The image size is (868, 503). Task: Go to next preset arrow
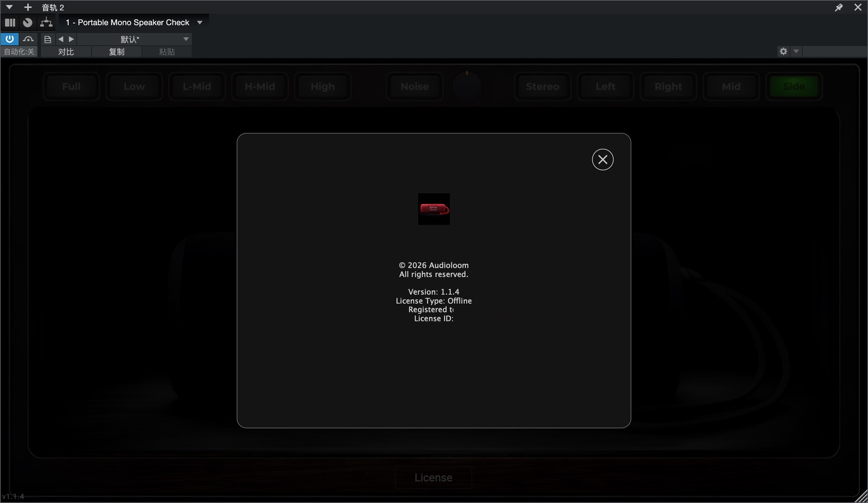point(71,39)
